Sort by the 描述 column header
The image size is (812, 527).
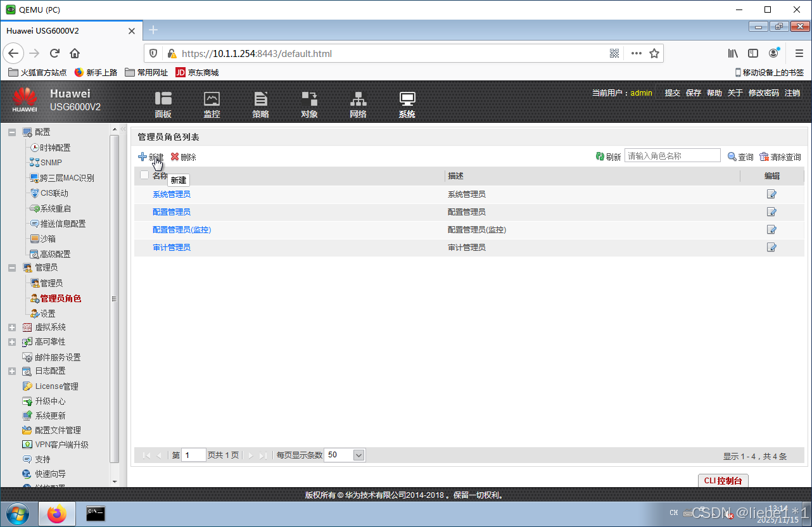(456, 175)
